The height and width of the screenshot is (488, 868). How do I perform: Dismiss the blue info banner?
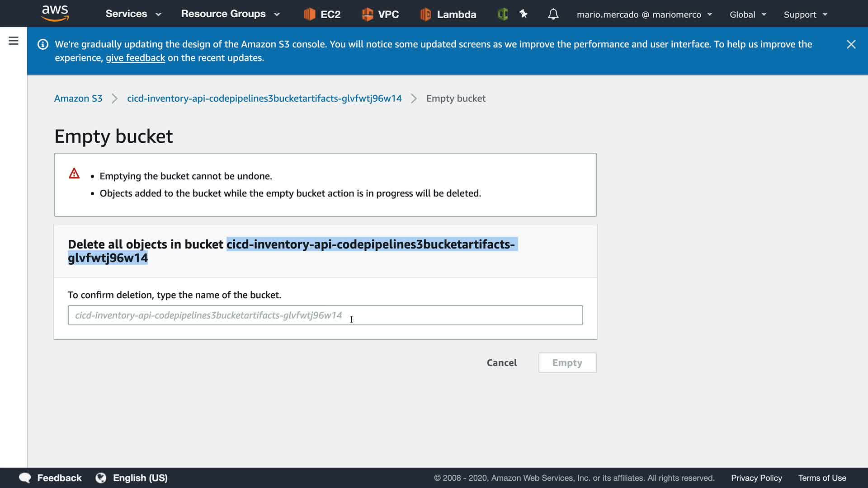pyautogui.click(x=851, y=44)
